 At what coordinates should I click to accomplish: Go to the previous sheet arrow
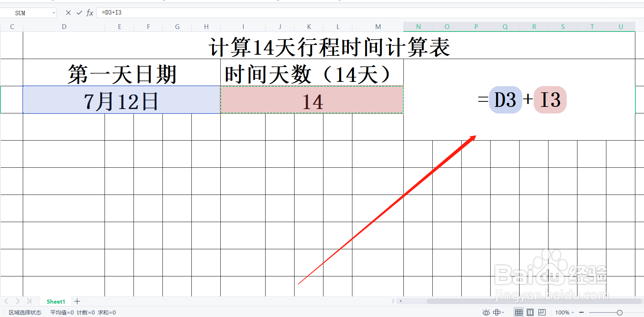pyautogui.click(x=6, y=301)
